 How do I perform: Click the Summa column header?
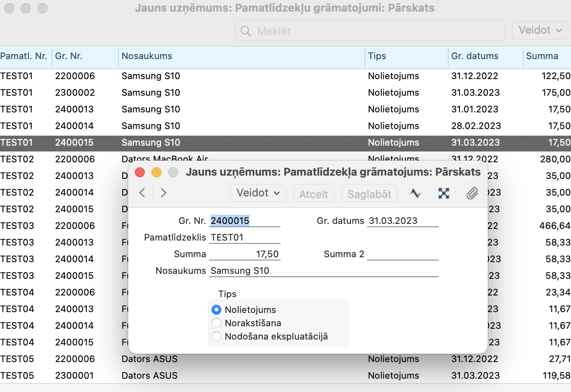pos(542,56)
